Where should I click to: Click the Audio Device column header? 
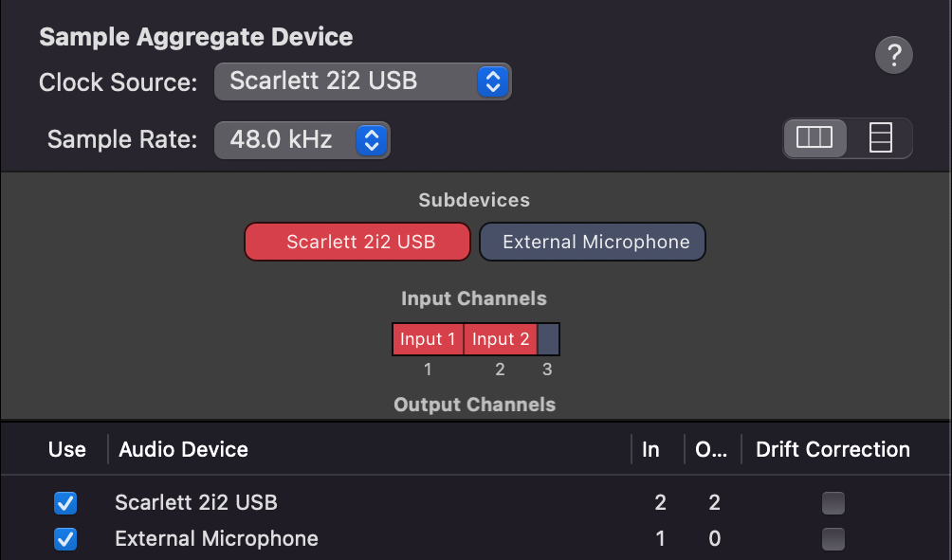click(183, 450)
